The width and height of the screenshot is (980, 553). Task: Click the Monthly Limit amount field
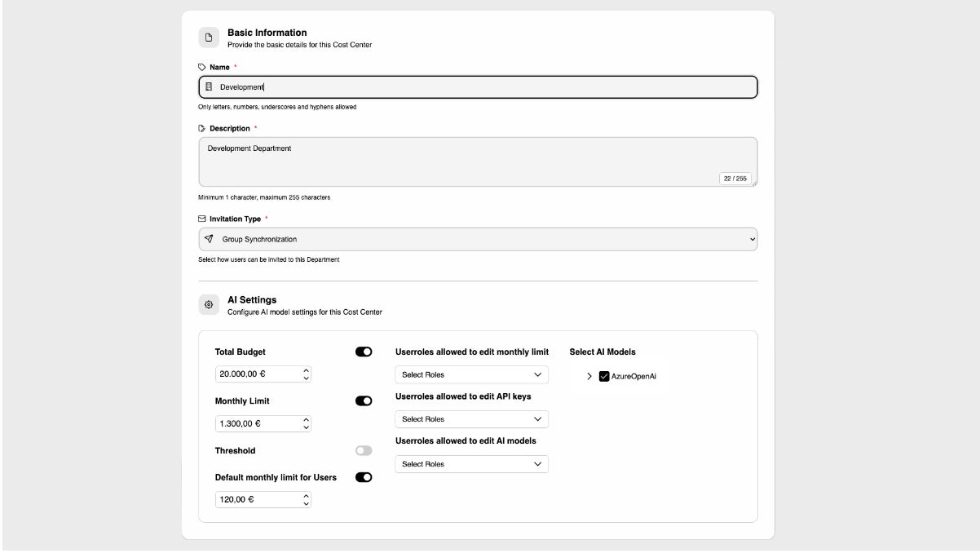click(x=257, y=423)
